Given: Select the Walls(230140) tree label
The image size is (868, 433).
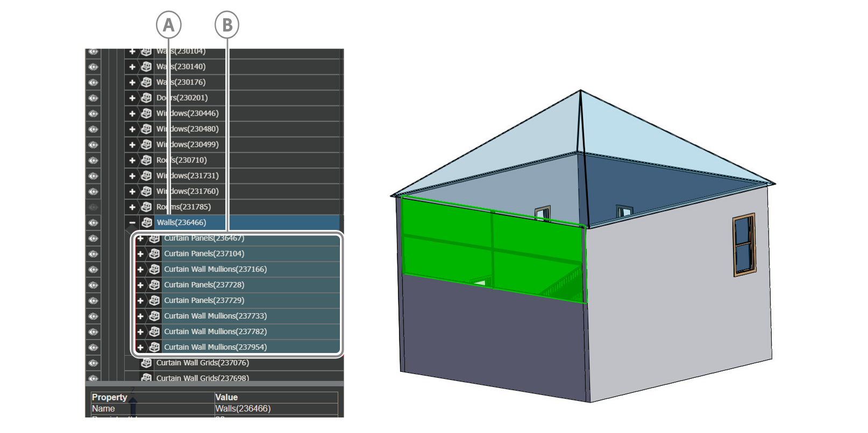Looking at the screenshot, I should pos(181,67).
